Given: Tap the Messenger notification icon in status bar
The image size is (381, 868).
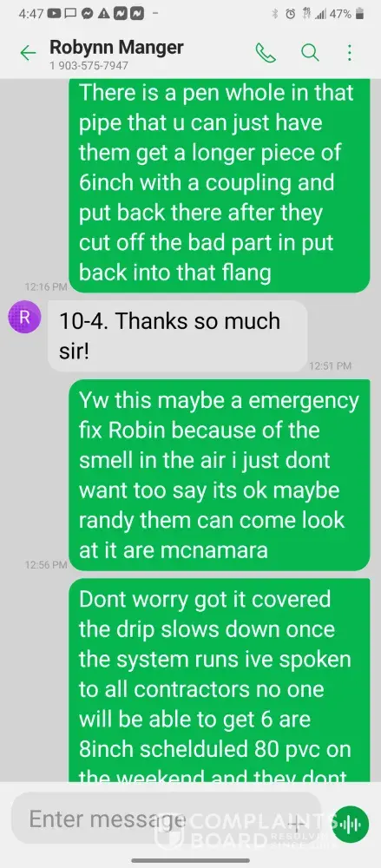Looking at the screenshot, I should coord(87,14).
